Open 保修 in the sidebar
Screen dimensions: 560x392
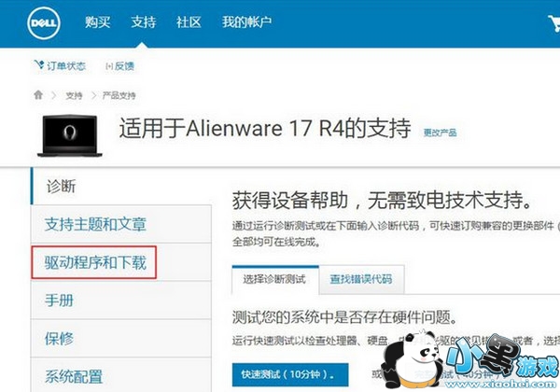tap(121, 339)
